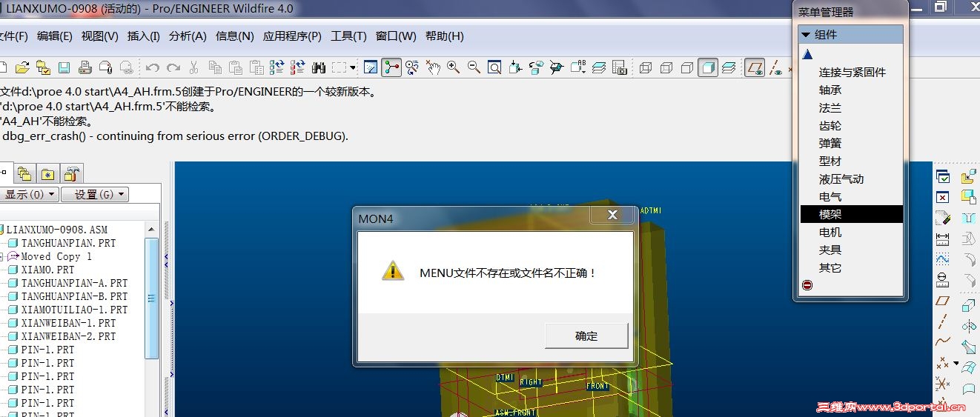Open the saved view list dropdown
This screenshot has height=417, width=980.
point(578,67)
